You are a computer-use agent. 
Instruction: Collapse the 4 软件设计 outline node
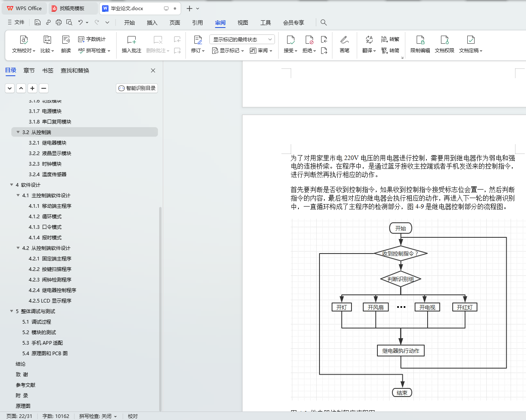(x=11, y=185)
